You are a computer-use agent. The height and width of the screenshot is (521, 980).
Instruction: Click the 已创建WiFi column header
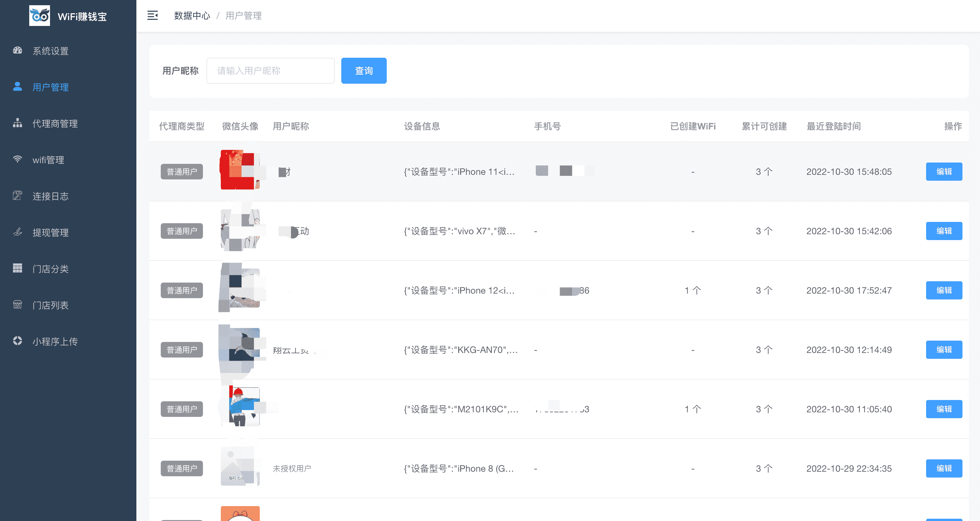[693, 126]
